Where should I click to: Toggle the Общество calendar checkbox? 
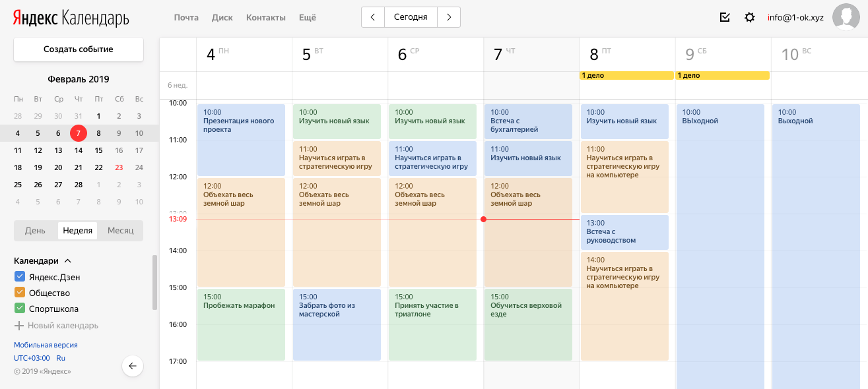tap(19, 293)
